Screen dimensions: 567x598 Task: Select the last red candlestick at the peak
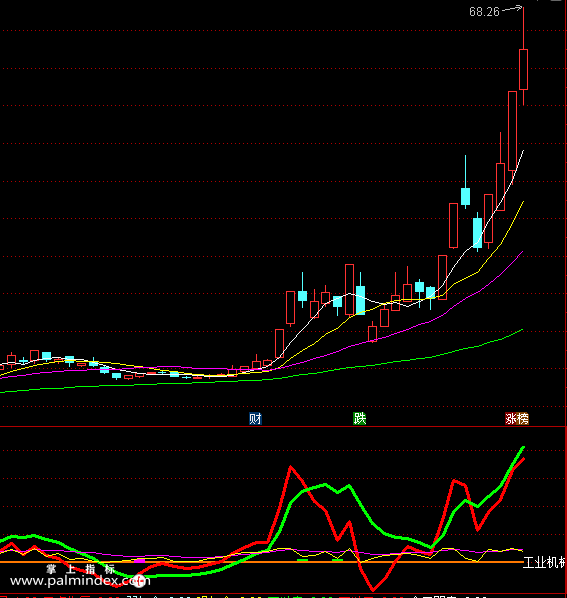tap(524, 69)
